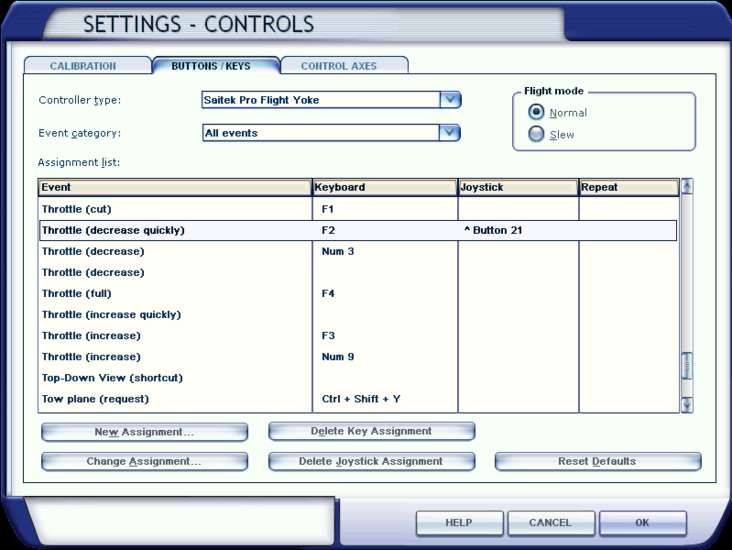The image size is (732, 550).
Task: Switch to the Calibration tab
Action: click(87, 65)
